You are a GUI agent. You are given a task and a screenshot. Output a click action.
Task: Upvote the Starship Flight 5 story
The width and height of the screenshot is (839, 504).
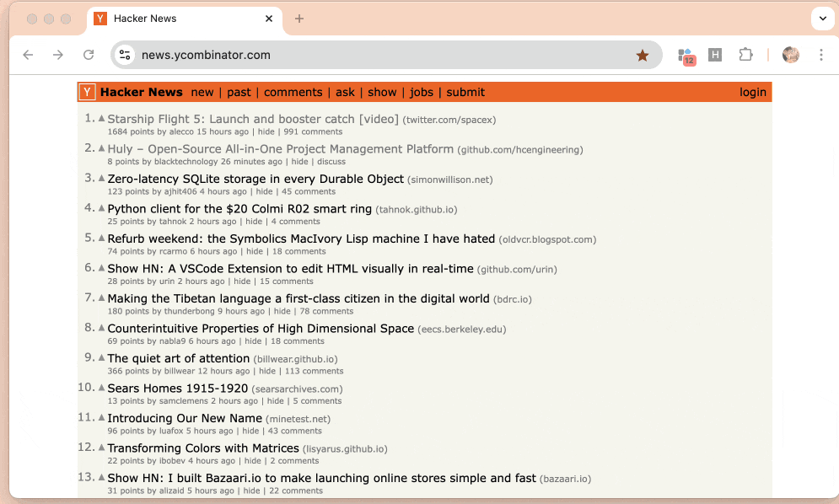102,118
